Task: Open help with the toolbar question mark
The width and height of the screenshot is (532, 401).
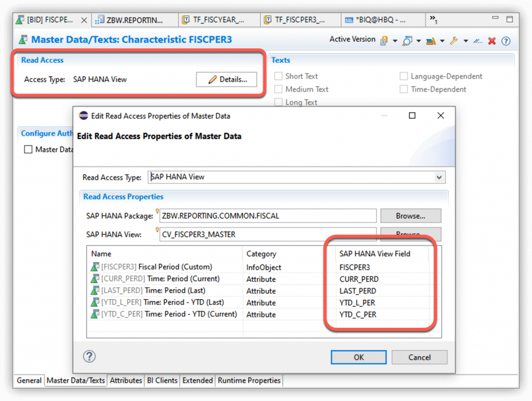Action: click(x=506, y=41)
